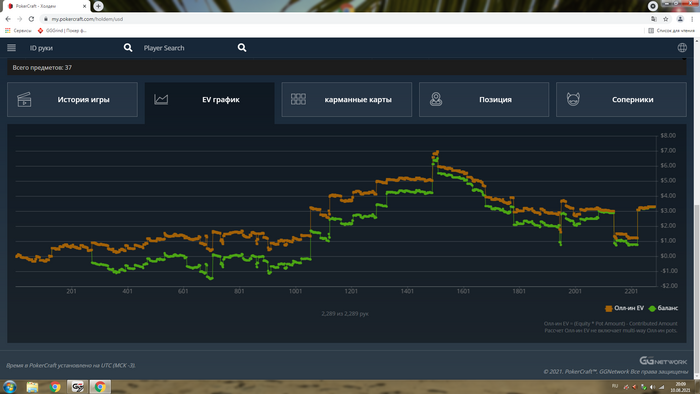Click the Всего предметов: 37 text
Viewport: 700px width, 394px height.
coord(42,68)
